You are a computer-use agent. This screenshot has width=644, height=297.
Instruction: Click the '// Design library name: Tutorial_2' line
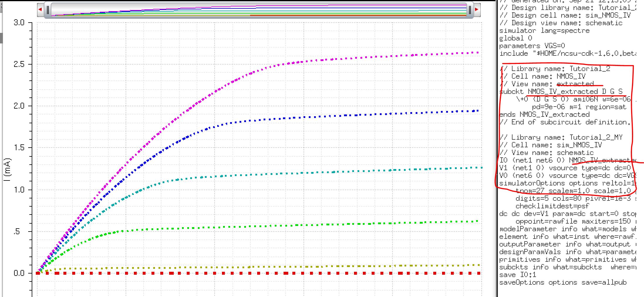pyautogui.click(x=568, y=8)
